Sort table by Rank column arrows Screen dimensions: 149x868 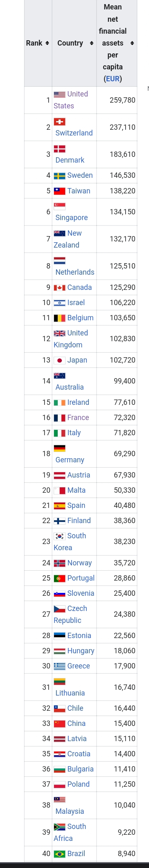tap(47, 43)
